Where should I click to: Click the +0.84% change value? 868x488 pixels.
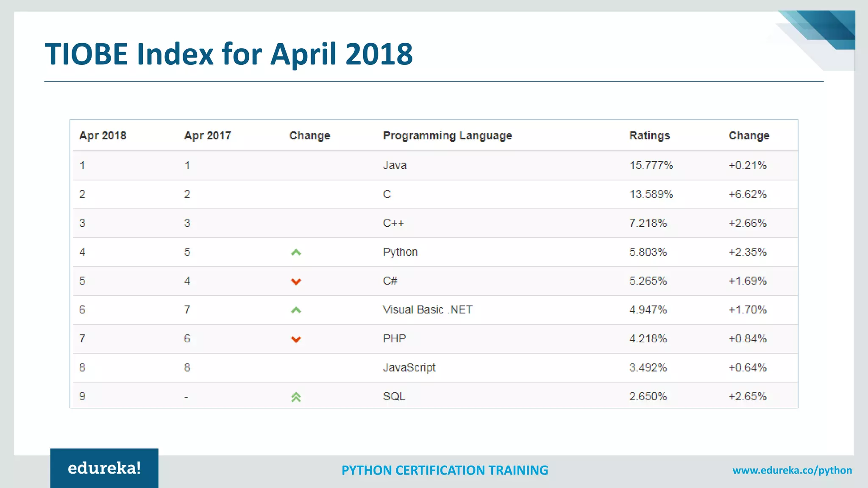[748, 338]
